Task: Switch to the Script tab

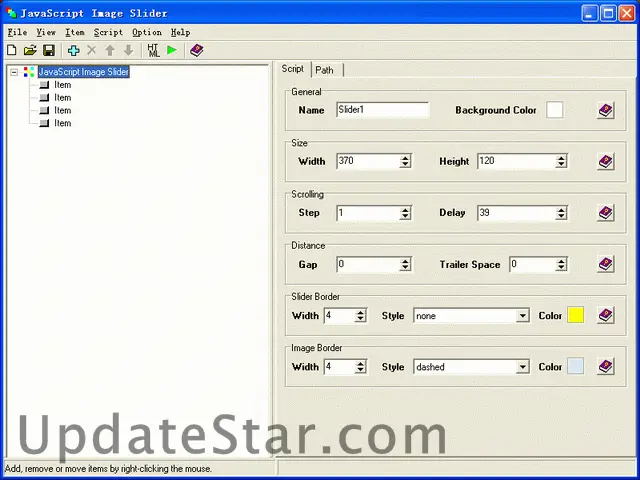Action: (x=293, y=69)
